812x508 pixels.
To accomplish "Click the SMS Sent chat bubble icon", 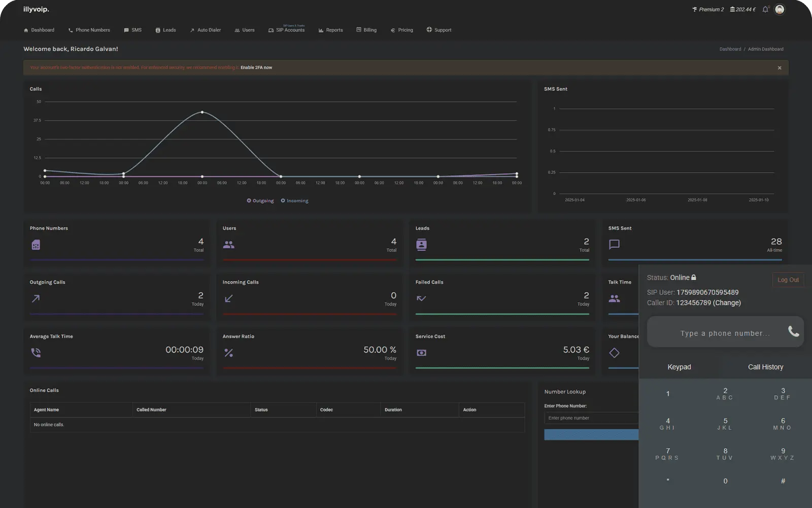I will (614, 245).
